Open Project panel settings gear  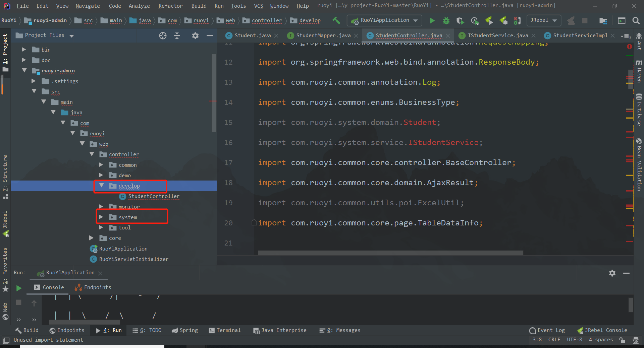pyautogui.click(x=195, y=36)
